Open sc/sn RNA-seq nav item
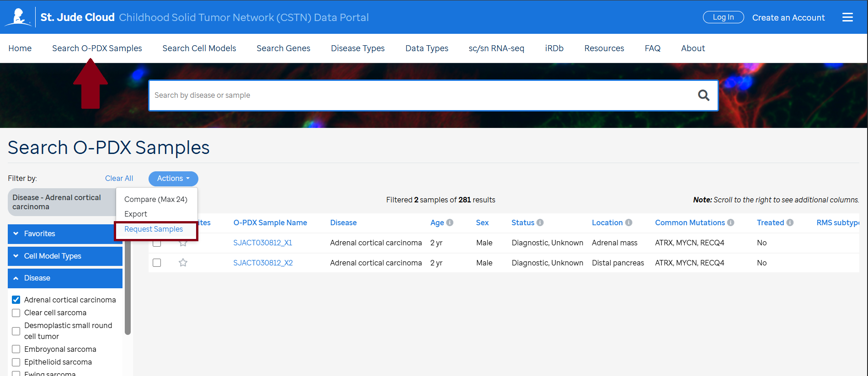The width and height of the screenshot is (868, 376). [x=496, y=48]
